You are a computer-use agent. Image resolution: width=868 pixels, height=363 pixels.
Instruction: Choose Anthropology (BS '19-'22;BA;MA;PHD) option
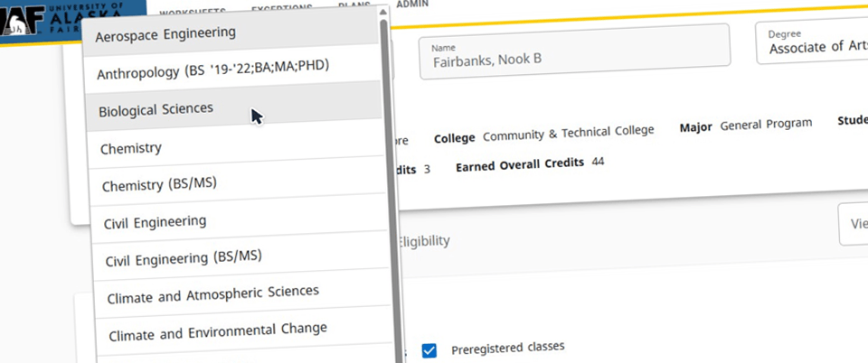[212, 70]
